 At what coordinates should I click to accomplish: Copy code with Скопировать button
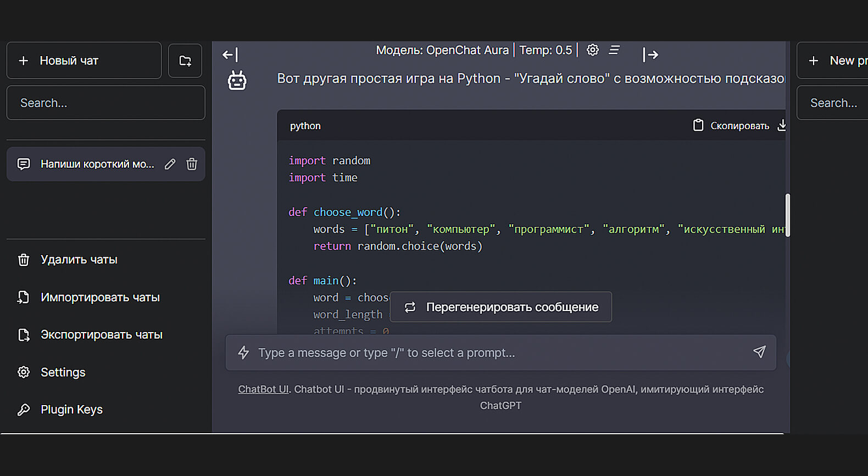coord(731,126)
